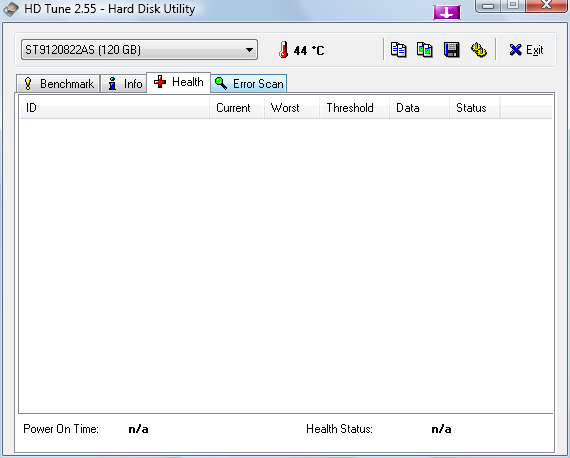The height and width of the screenshot is (458, 570).
Task: Minimize the HD Tune window
Action: 488,5
